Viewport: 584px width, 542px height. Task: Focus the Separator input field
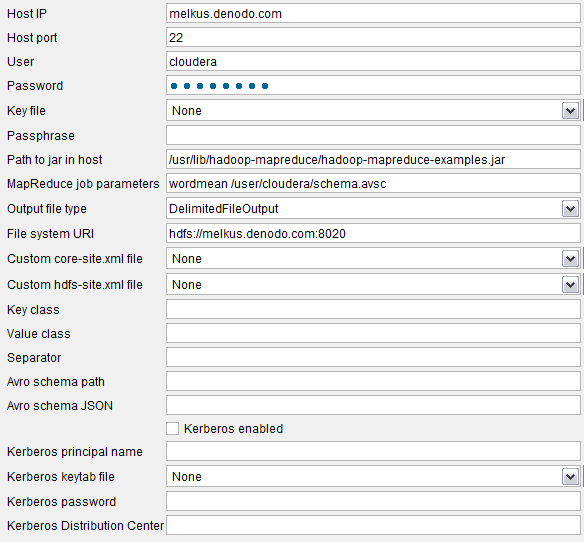pos(373,358)
